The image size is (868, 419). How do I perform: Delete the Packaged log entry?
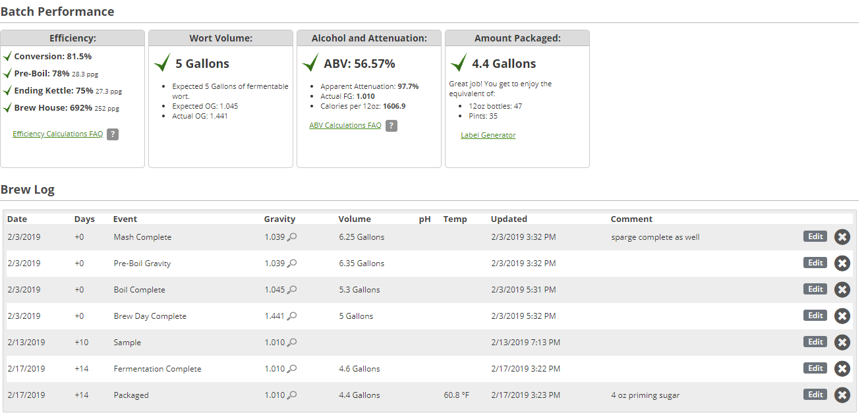click(842, 395)
